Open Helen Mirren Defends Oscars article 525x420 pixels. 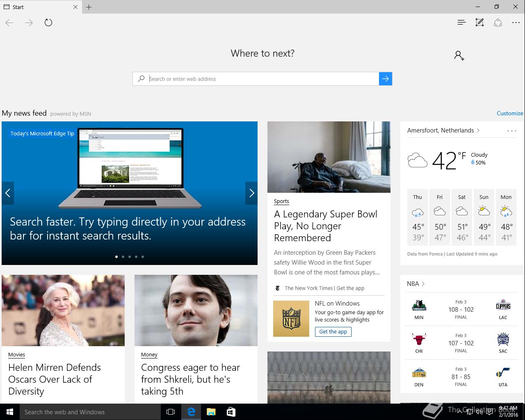pos(55,379)
